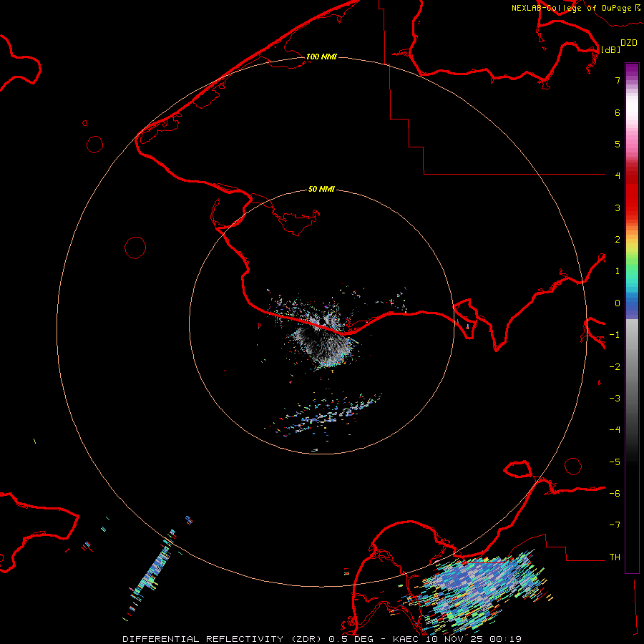Click the 50 NMI range ring label
The width and height of the screenshot is (644, 644).
point(321,189)
